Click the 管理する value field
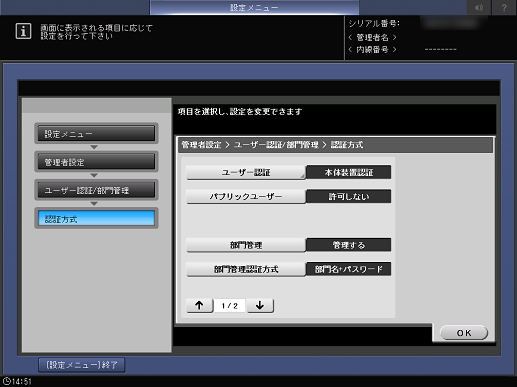Image resolution: width=517 pixels, height=387 pixels. point(349,245)
